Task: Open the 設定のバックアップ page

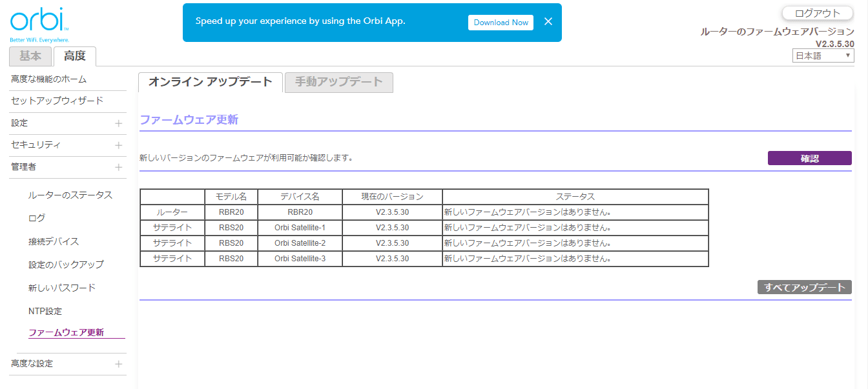Action: (x=66, y=264)
